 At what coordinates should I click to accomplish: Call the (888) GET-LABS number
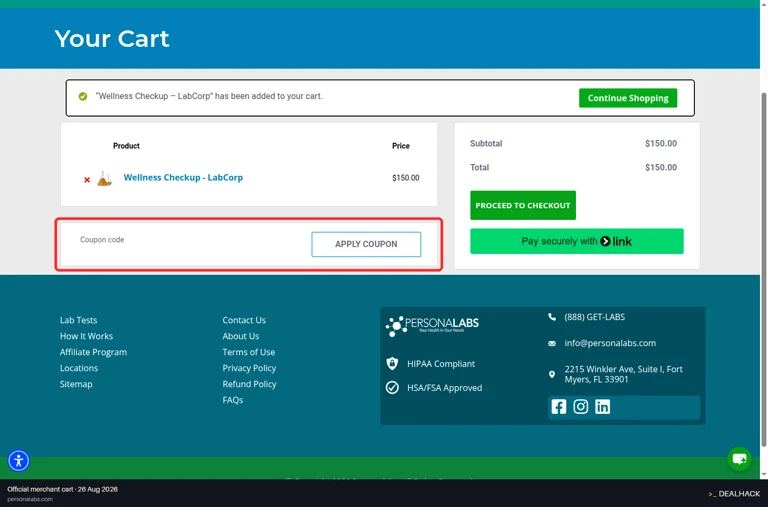(595, 317)
